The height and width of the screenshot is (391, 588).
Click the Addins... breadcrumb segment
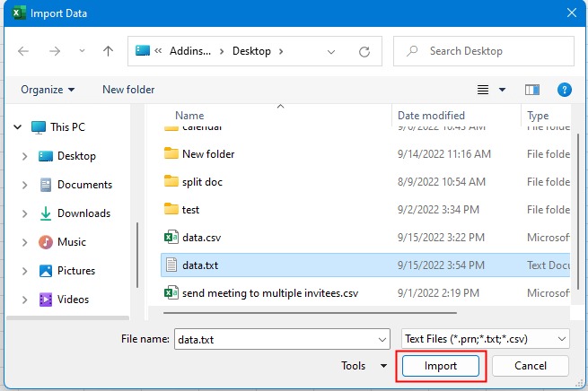tap(190, 51)
